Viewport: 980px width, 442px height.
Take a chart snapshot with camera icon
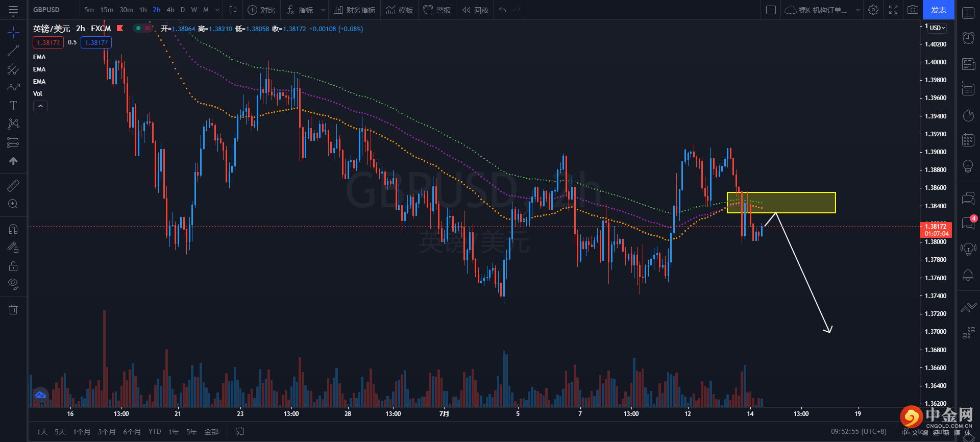point(913,10)
